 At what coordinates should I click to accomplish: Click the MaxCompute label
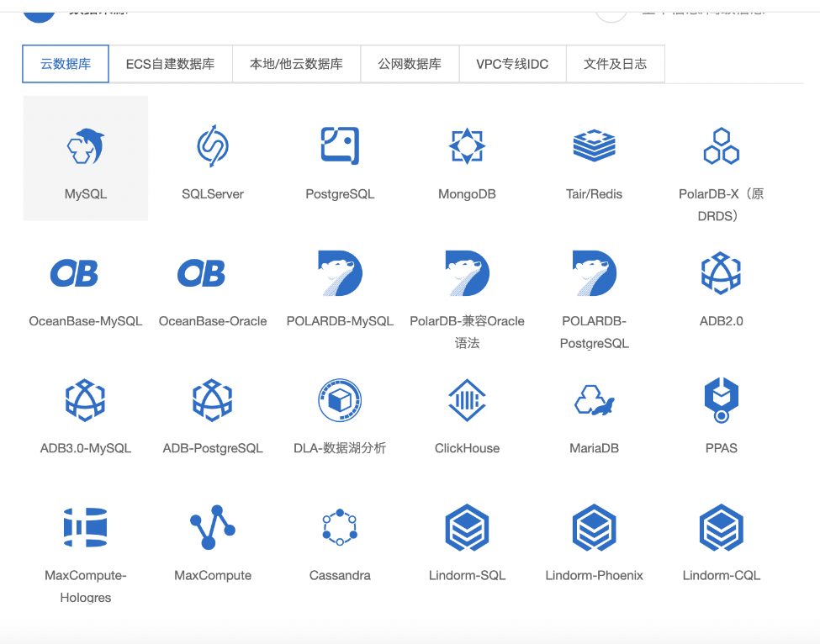tap(212, 575)
